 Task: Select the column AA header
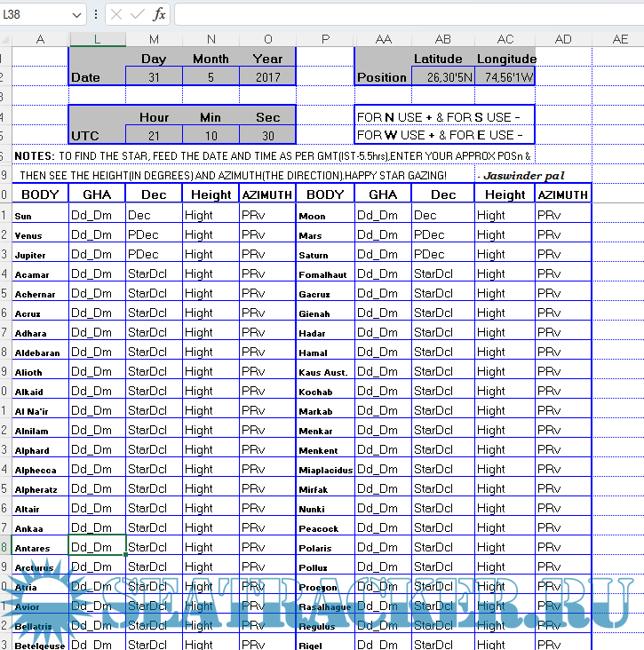tap(383, 39)
